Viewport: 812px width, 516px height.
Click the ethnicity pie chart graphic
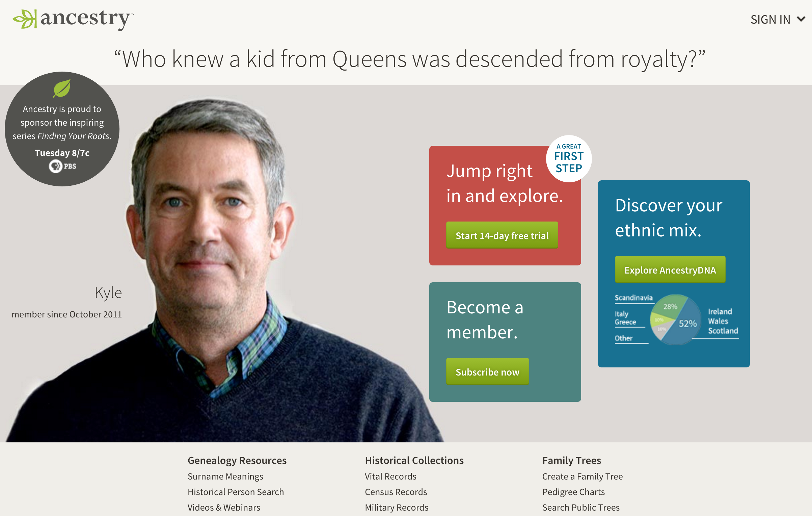(x=675, y=319)
